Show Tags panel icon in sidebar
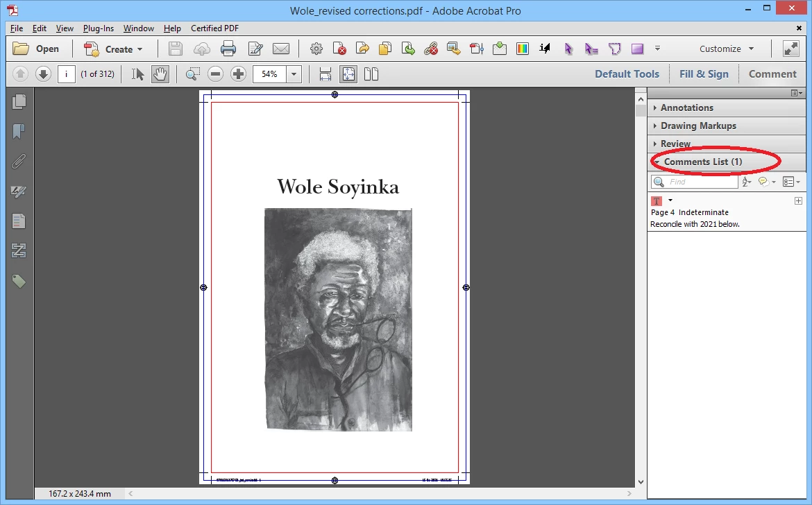The image size is (812, 505). pyautogui.click(x=19, y=281)
